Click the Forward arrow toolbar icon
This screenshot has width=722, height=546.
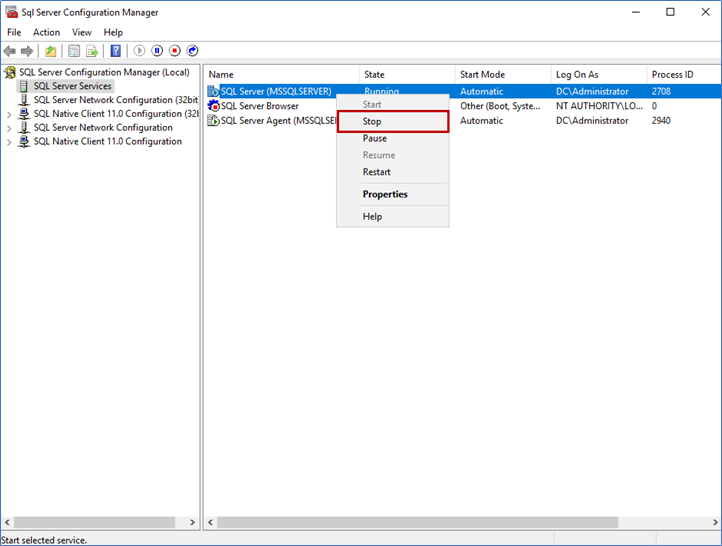(x=27, y=51)
